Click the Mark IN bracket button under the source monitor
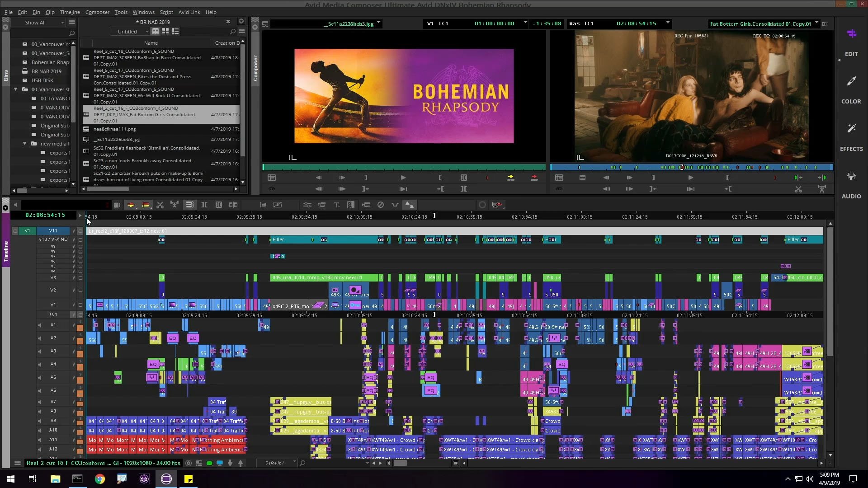The width and height of the screenshot is (868, 488). tap(440, 178)
